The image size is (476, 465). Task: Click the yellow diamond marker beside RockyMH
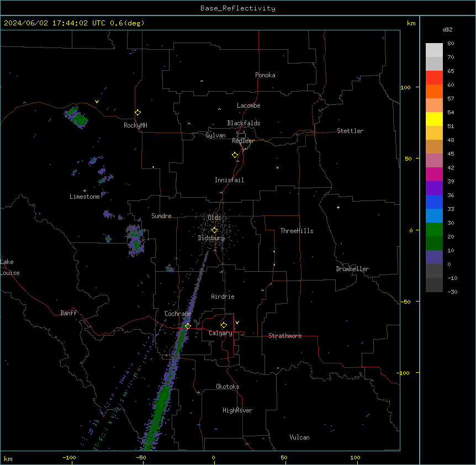[138, 113]
